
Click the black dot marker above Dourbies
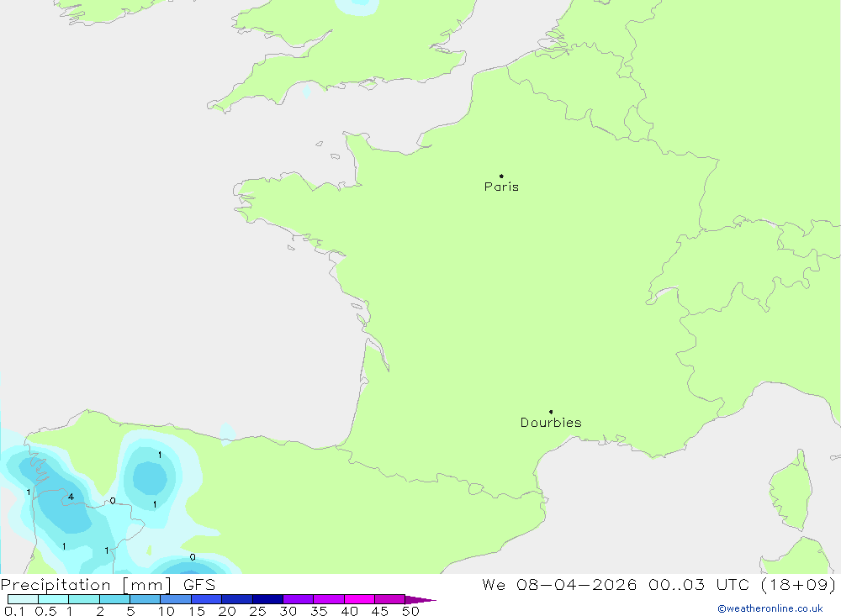[551, 412]
